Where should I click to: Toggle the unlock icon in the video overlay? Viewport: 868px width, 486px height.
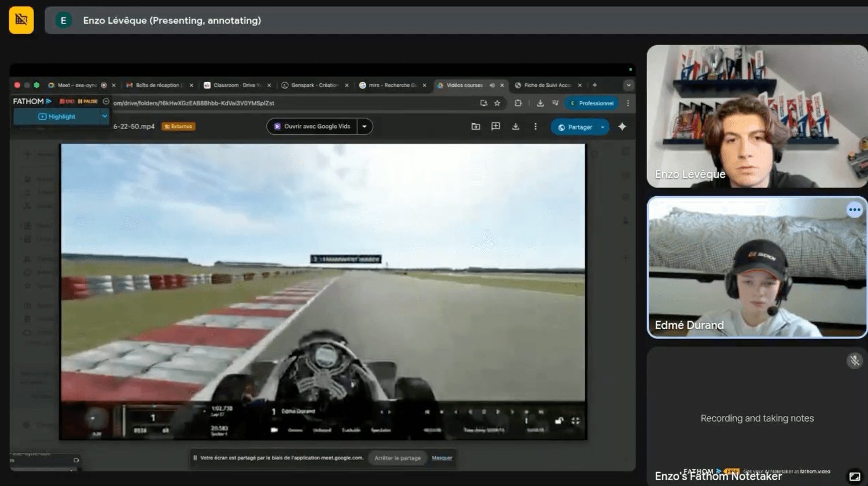[x=559, y=421]
